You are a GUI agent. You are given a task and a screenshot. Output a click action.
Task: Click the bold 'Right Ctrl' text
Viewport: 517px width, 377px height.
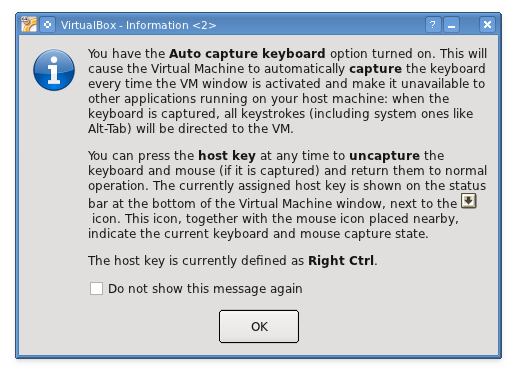341,261
